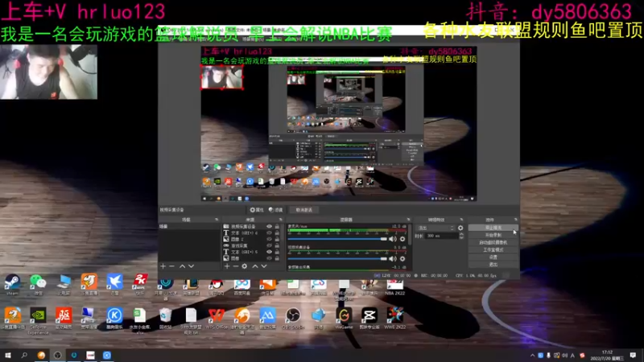The height and width of the screenshot is (362, 644).
Task: Open 视频采集设备 mixer channel settings gear
Action: (402, 258)
